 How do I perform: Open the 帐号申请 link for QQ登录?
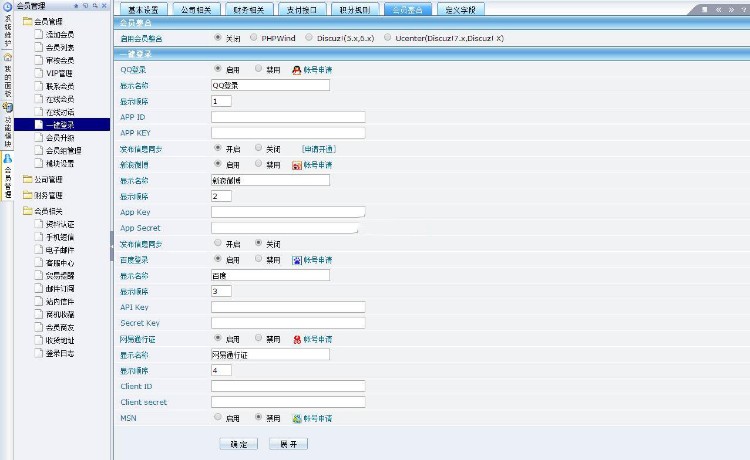pos(318,70)
